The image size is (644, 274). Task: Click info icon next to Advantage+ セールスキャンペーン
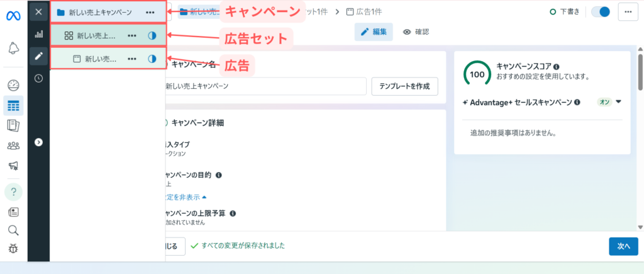click(x=577, y=102)
